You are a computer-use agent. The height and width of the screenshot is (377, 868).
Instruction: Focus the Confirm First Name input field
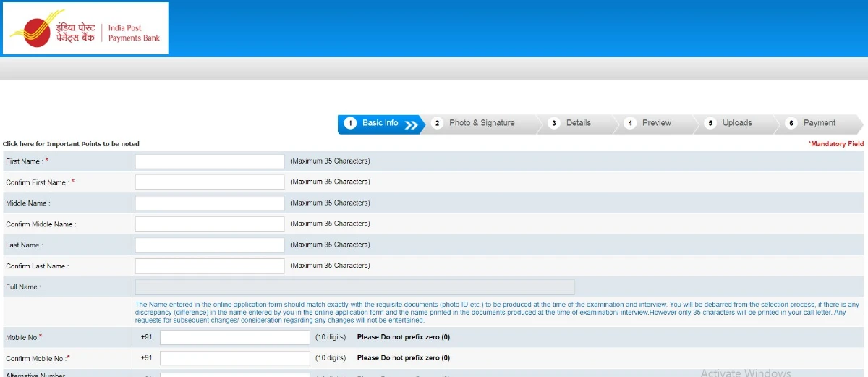tap(210, 182)
